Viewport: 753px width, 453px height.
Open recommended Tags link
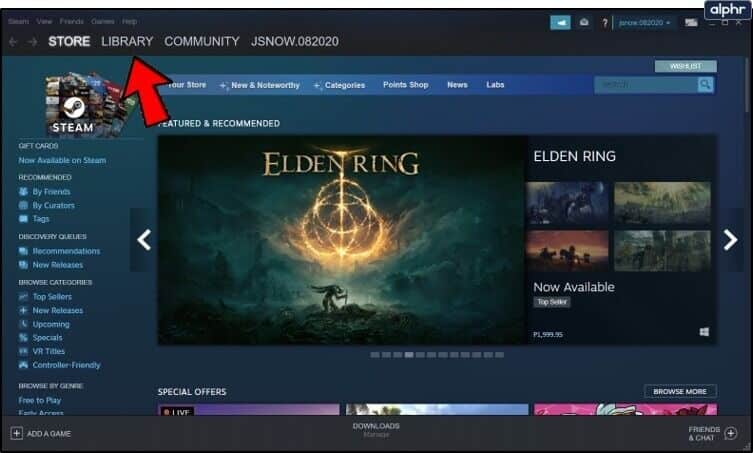(41, 219)
